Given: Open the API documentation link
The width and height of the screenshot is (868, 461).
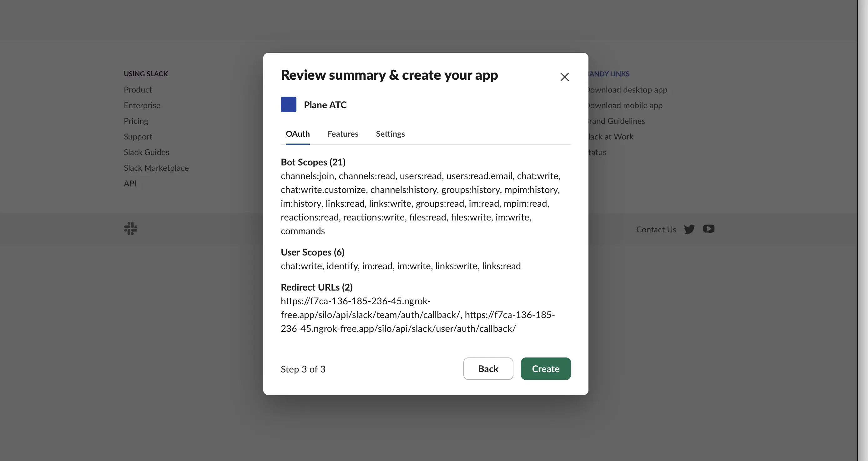Looking at the screenshot, I should (130, 183).
